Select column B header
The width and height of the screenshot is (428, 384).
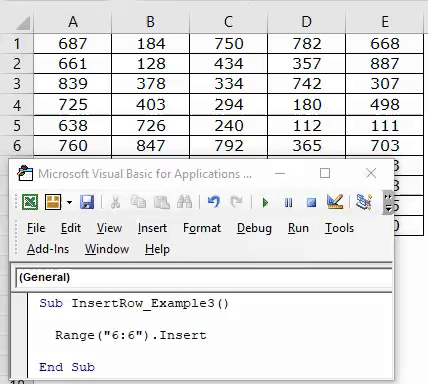151,22
